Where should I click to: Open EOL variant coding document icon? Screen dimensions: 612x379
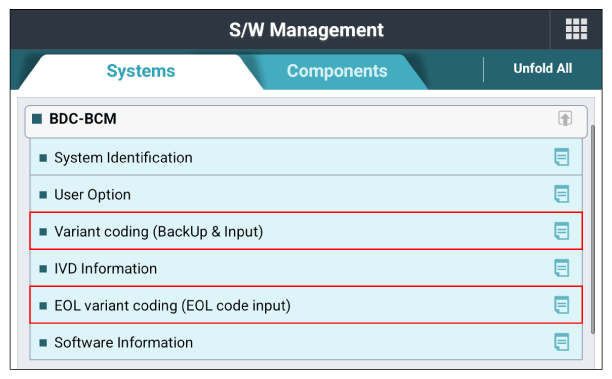tap(562, 305)
